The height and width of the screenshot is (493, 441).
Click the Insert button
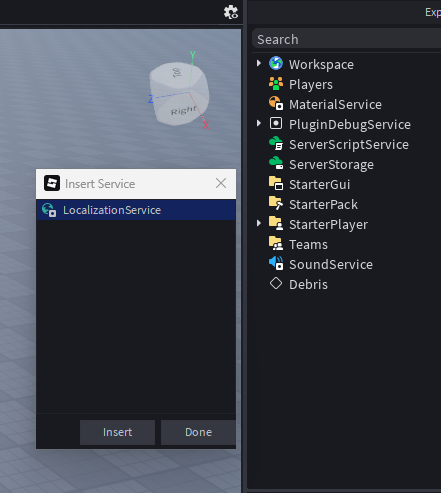[117, 432]
